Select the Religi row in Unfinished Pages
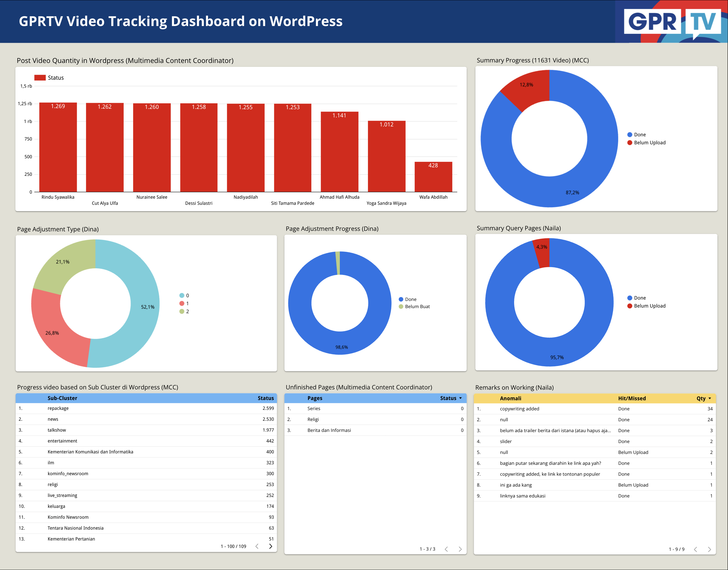The image size is (728, 570). [x=375, y=419]
